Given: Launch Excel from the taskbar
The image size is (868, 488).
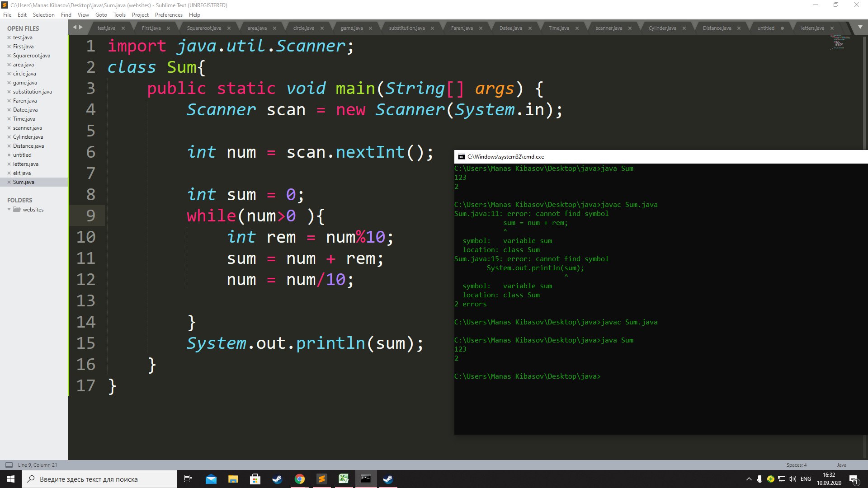Looking at the screenshot, I should point(344,479).
